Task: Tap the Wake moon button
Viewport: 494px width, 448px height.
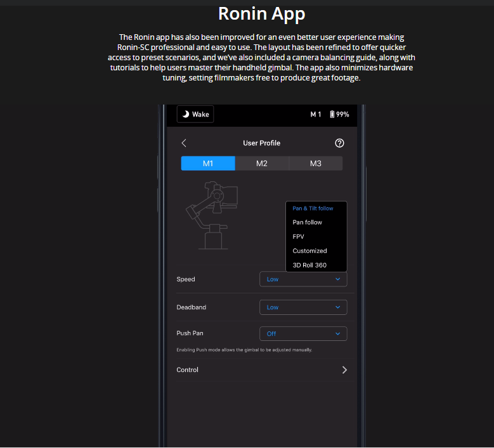Action: (195, 114)
